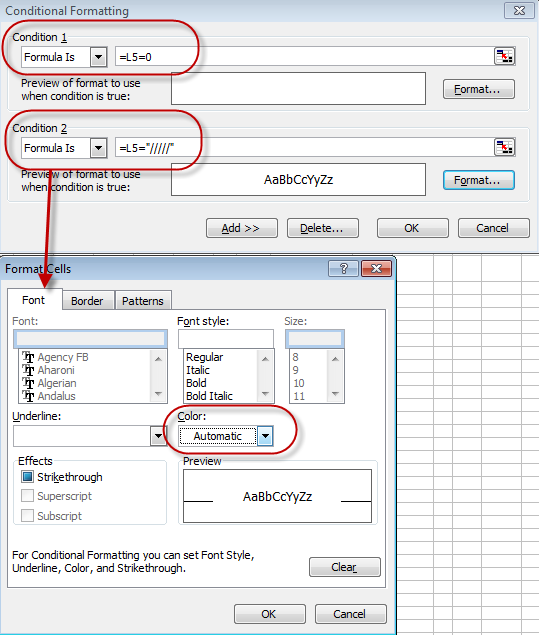539x635 pixels.
Task: Switch to the Patterns tab
Action: pos(143,301)
